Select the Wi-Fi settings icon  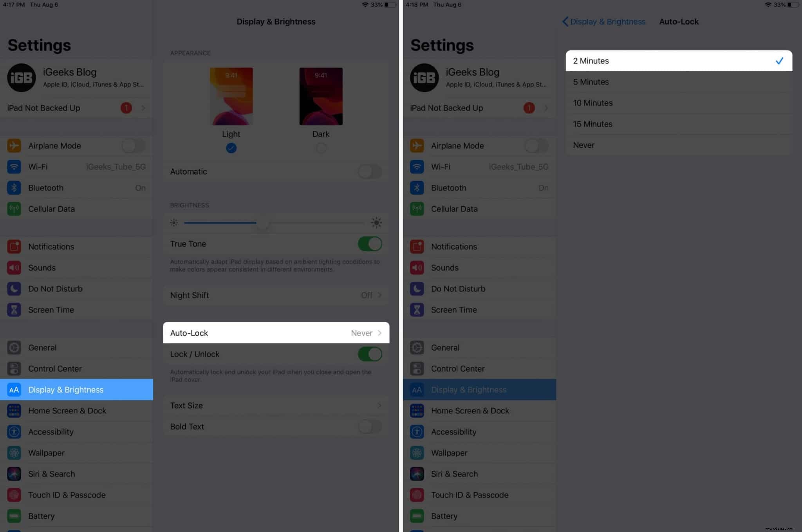pyautogui.click(x=14, y=166)
